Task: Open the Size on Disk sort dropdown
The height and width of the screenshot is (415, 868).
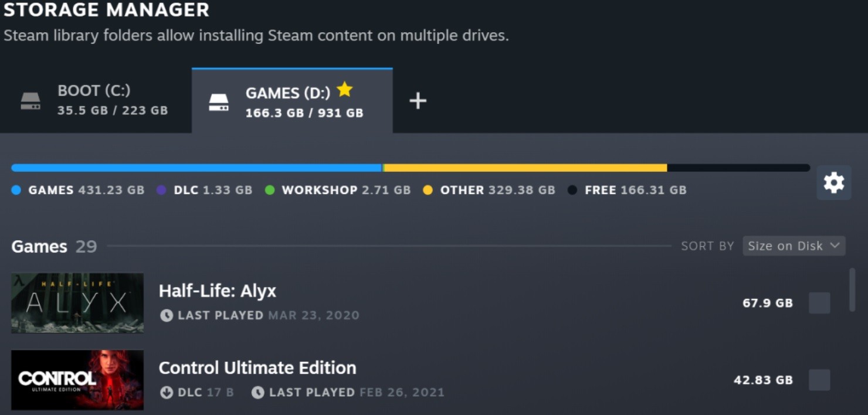Action: point(794,246)
